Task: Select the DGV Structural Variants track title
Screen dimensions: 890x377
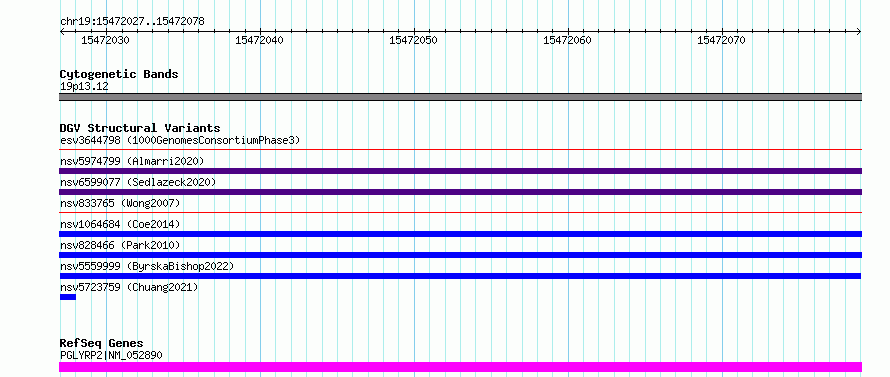Action: click(140, 128)
